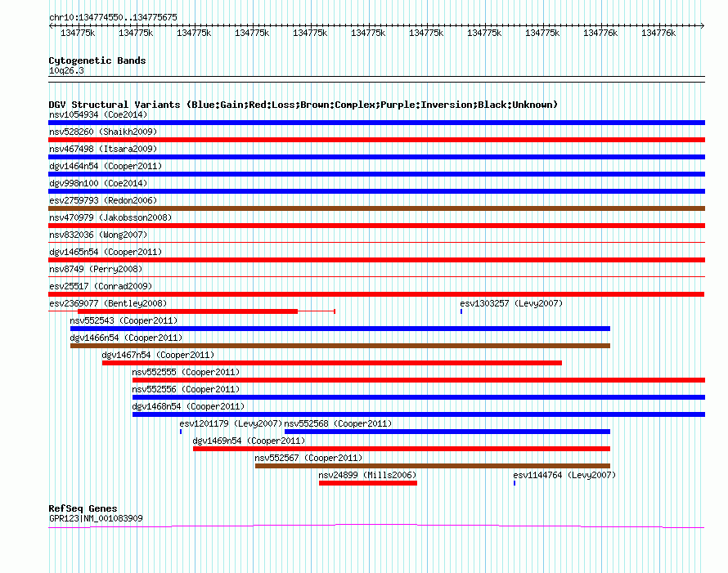
Task: Click the left arrow end of the ruler
Action: [51, 25]
